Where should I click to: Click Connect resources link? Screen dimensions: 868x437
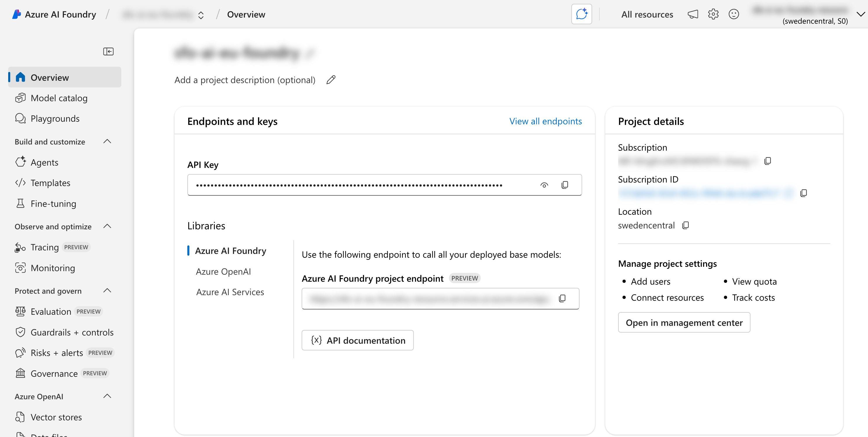pyautogui.click(x=667, y=297)
